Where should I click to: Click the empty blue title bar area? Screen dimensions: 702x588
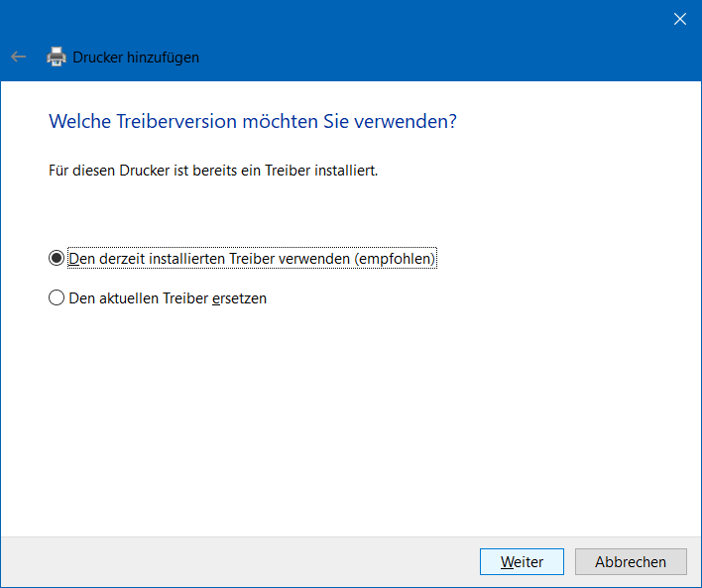pos(397,30)
